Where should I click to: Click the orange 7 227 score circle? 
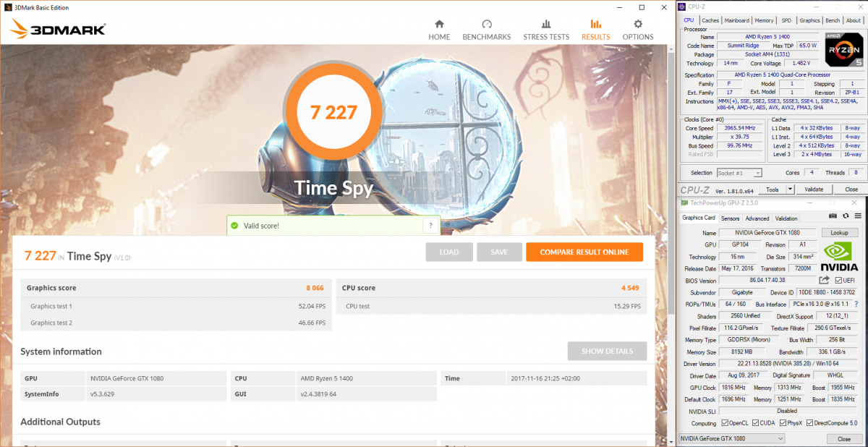click(x=333, y=112)
